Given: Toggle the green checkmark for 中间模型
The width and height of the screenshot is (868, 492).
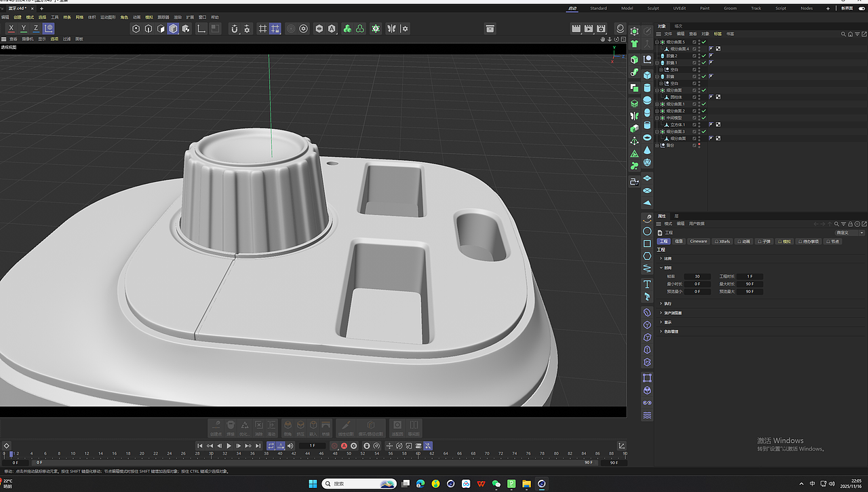Looking at the screenshot, I should (x=703, y=118).
